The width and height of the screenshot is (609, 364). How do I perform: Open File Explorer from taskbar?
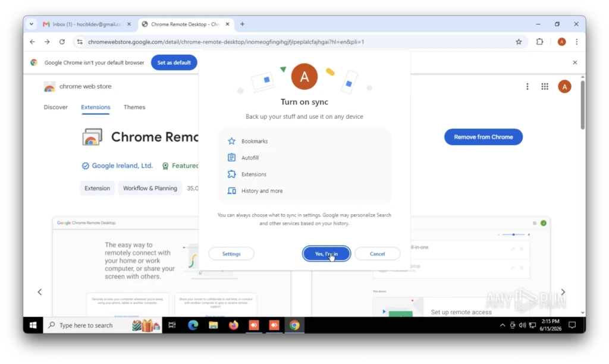[x=214, y=325]
